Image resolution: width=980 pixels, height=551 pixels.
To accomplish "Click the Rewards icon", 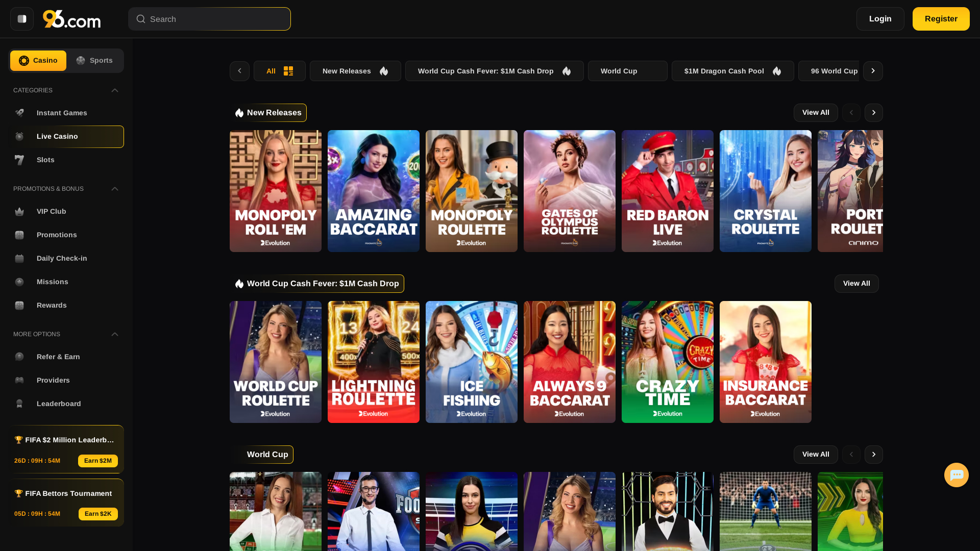I will coord(19,305).
